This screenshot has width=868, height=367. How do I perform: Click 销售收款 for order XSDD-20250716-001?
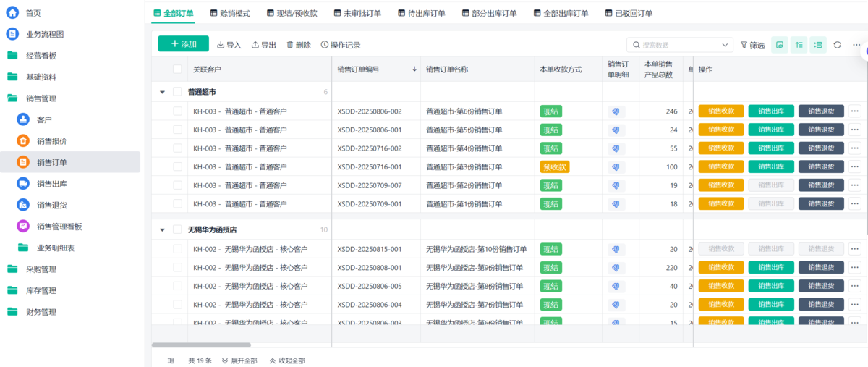(x=720, y=166)
